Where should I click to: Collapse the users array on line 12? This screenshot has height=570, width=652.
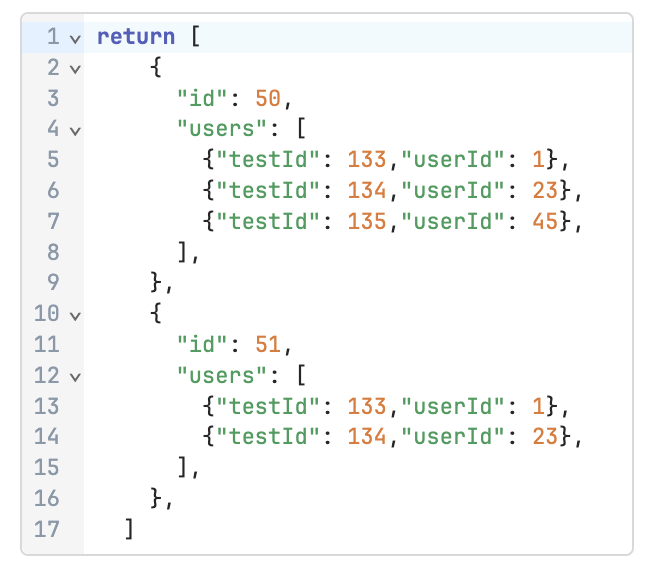coord(75,376)
